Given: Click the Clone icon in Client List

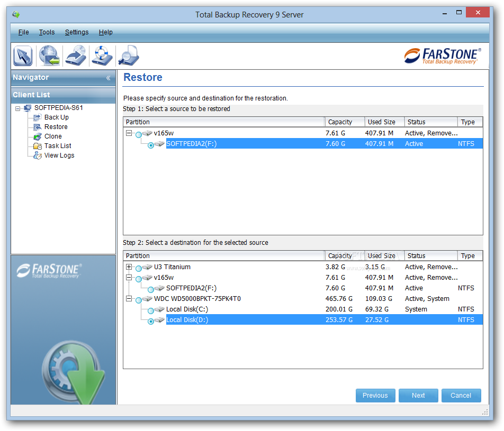Looking at the screenshot, I should pos(38,136).
